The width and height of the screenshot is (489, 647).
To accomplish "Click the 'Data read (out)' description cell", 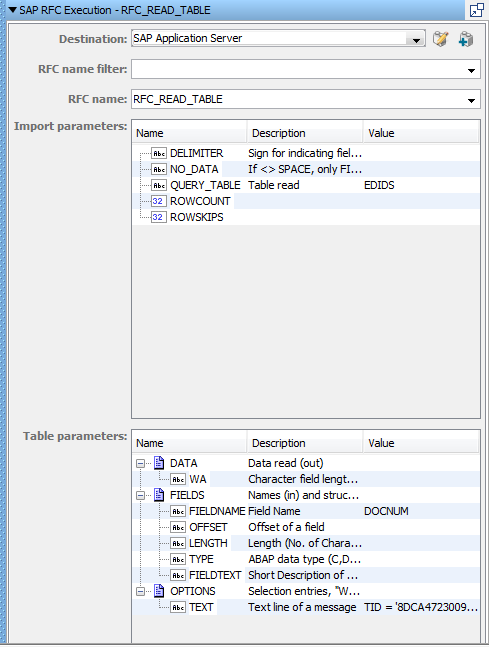I will (305, 463).
